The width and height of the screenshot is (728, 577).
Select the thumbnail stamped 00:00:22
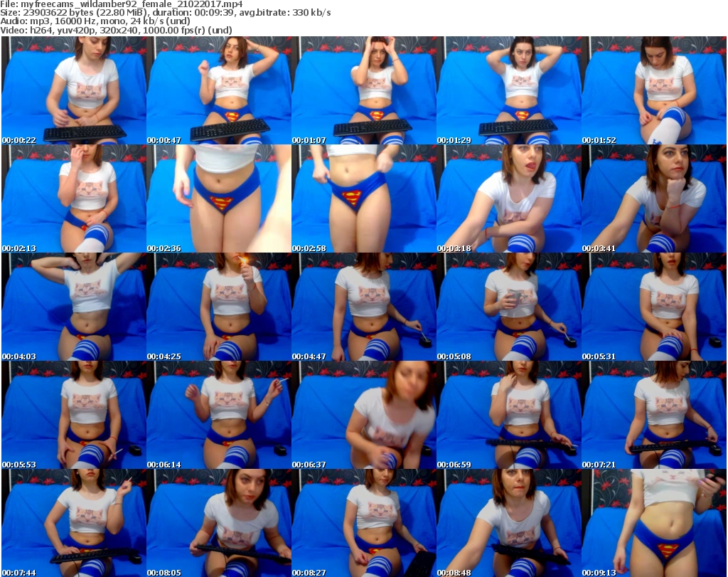pyautogui.click(x=74, y=90)
